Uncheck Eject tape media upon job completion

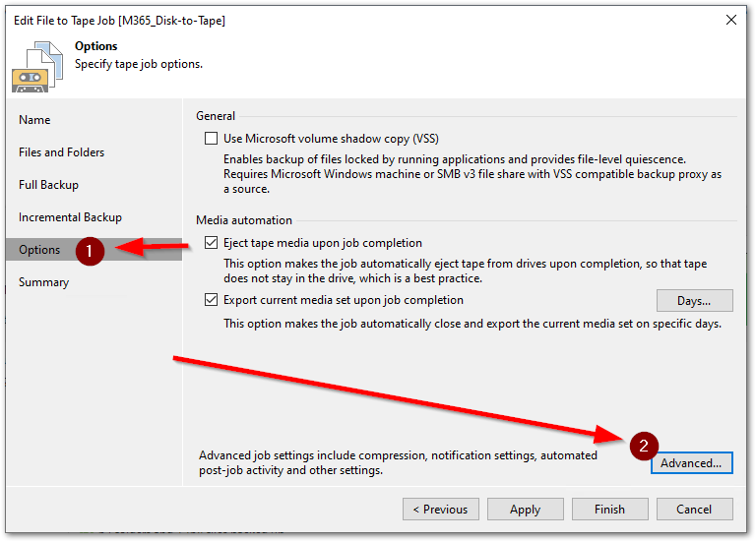[x=211, y=243]
